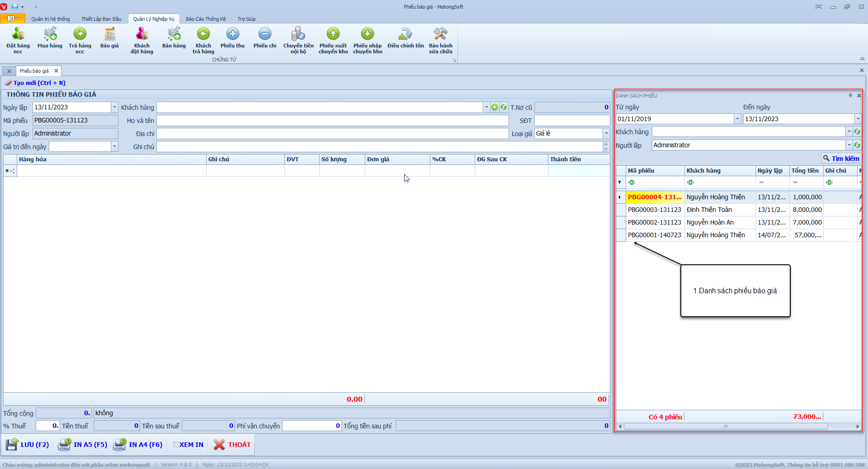Open the Giá trị đến ngày dropdown

(x=114, y=146)
